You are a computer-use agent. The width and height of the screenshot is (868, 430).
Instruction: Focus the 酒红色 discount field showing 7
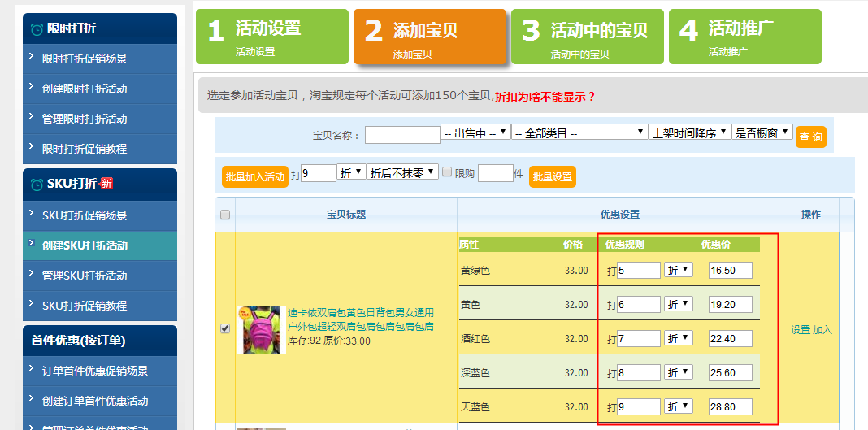pos(639,339)
